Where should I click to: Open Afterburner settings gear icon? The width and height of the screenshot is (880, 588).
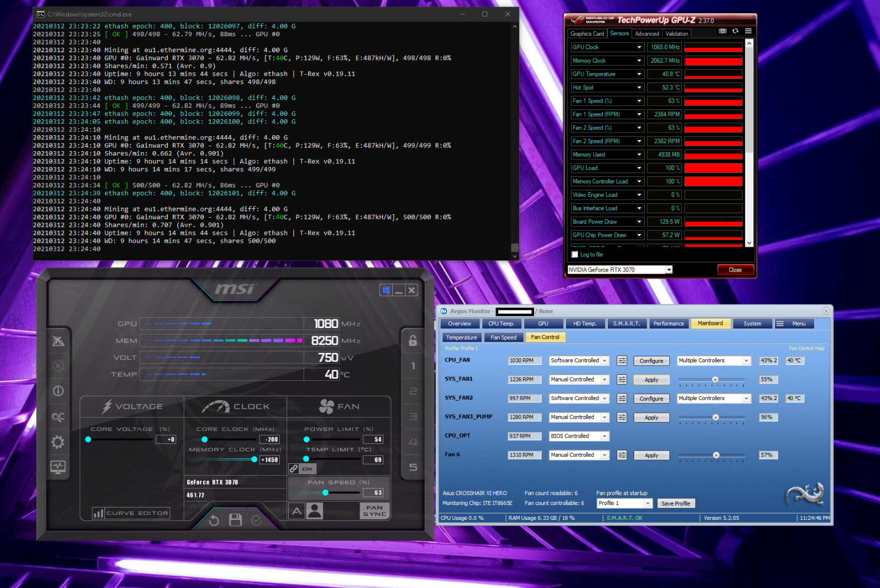[x=58, y=442]
